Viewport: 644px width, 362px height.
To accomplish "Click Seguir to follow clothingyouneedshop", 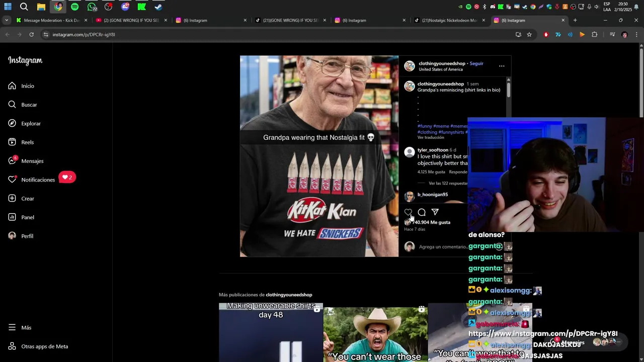I will [476, 63].
